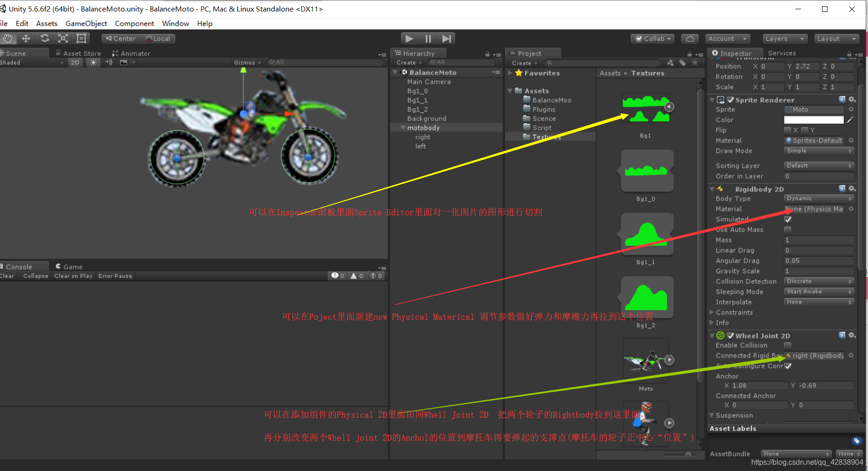Toggle Wheel Joint 2D enabled checkbox

731,336
